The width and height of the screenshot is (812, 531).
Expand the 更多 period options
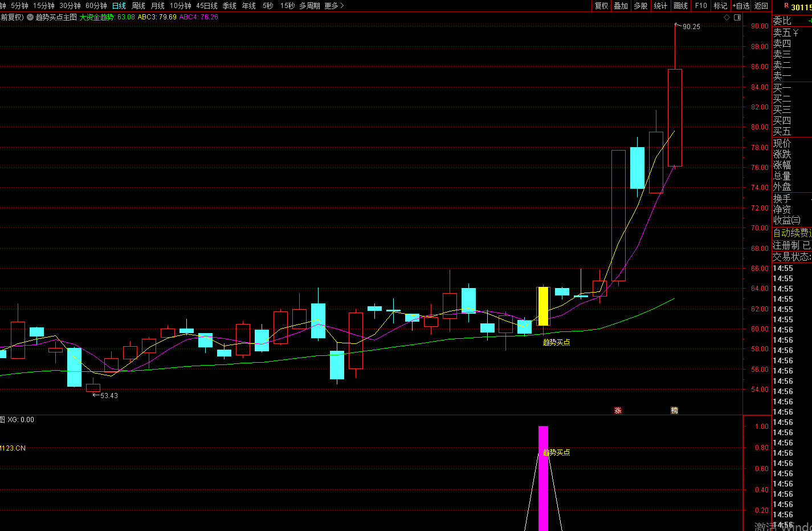click(334, 6)
